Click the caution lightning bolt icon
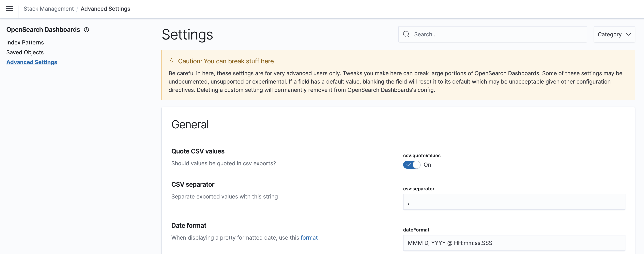The height and width of the screenshot is (254, 644). (172, 61)
